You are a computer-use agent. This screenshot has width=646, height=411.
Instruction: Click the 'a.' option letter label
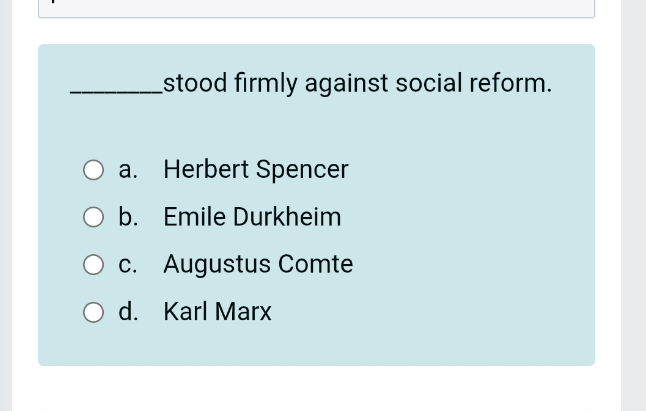click(128, 170)
